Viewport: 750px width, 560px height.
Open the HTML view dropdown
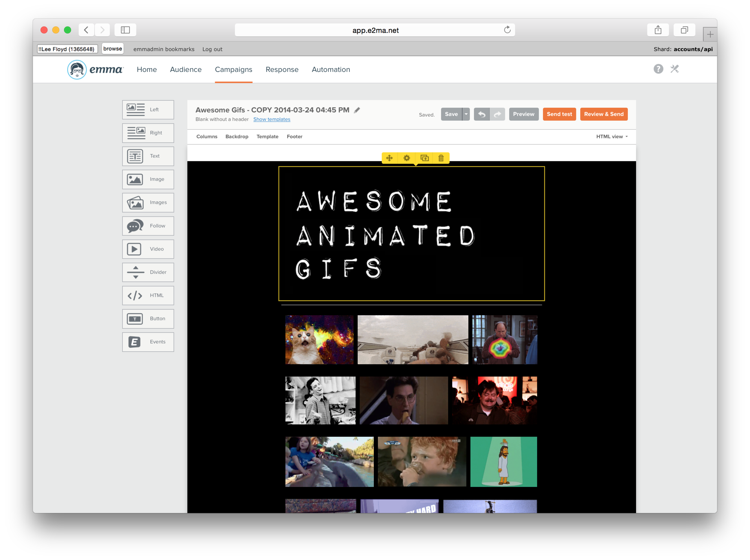pos(612,136)
